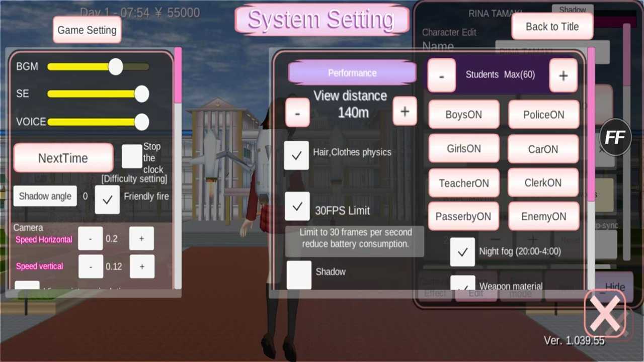
Task: Open the Game Setting tab
Action: (87, 30)
